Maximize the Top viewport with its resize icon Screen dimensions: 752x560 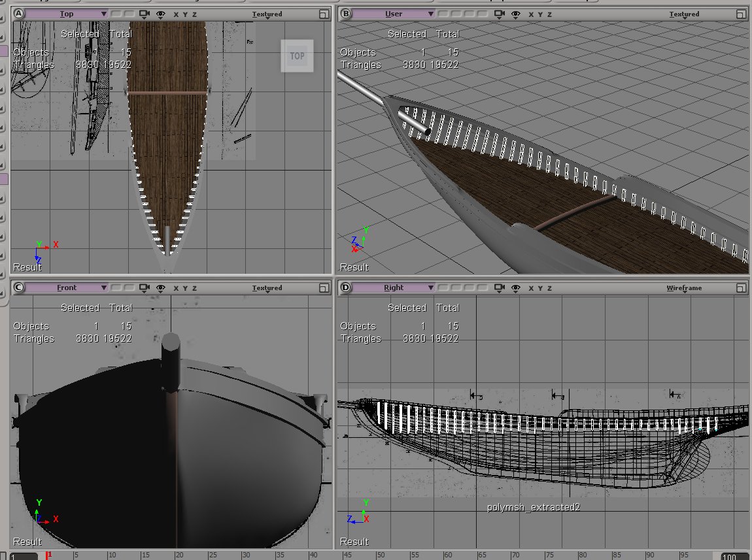[324, 14]
